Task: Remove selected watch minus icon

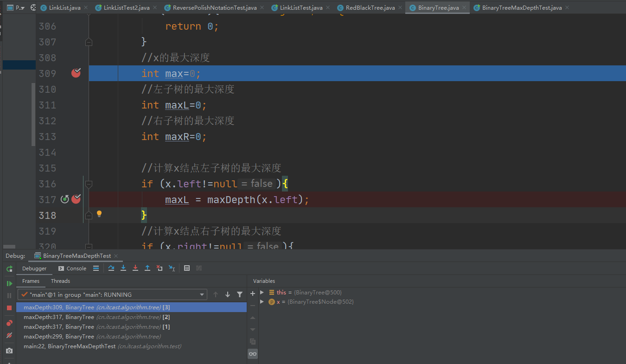Action: pyautogui.click(x=253, y=306)
